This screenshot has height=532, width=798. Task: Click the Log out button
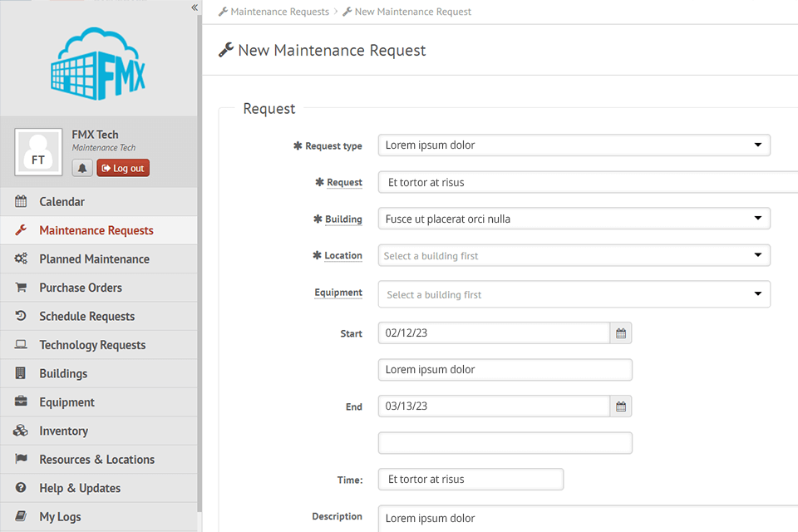[123, 168]
